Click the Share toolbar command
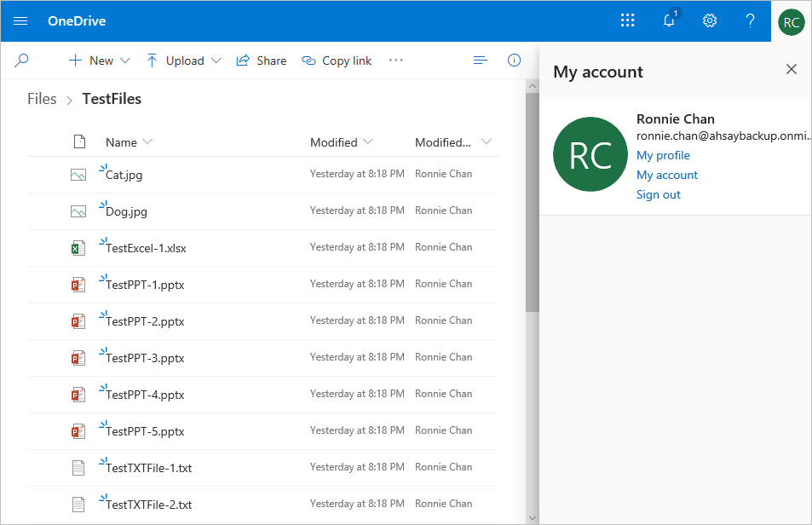This screenshot has width=812, height=525. click(262, 61)
